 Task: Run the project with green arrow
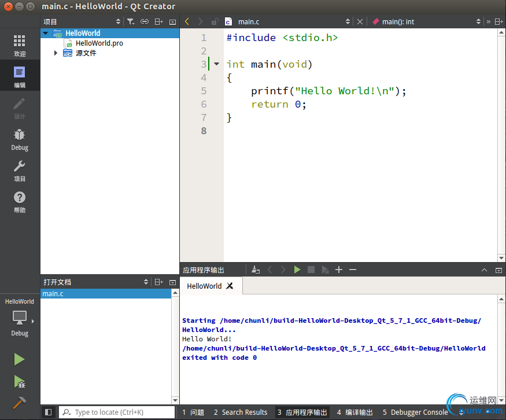click(x=19, y=359)
